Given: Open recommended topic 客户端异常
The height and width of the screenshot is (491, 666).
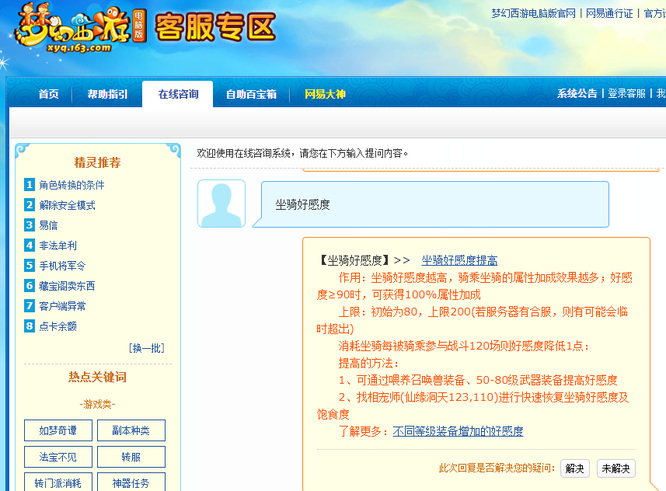Looking at the screenshot, I should (x=62, y=306).
